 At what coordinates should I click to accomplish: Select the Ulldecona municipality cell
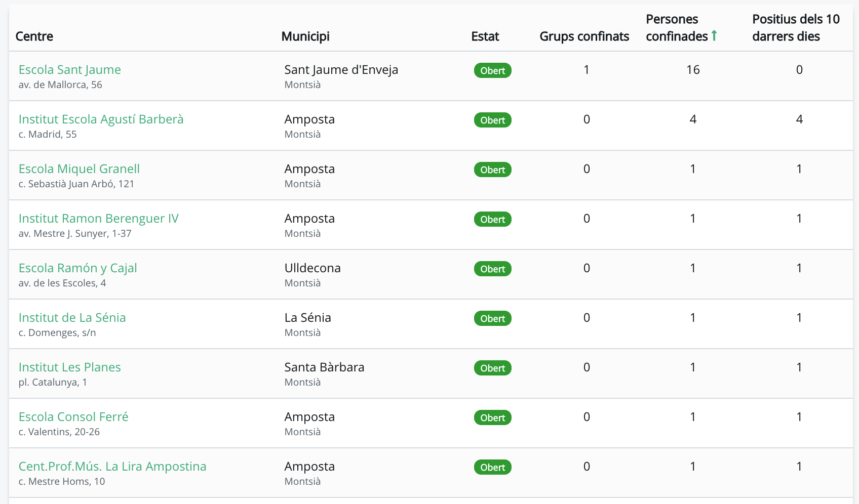click(313, 268)
